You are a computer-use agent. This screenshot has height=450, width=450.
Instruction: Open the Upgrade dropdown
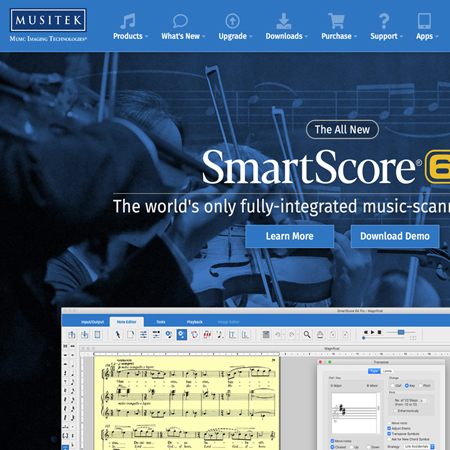click(235, 27)
